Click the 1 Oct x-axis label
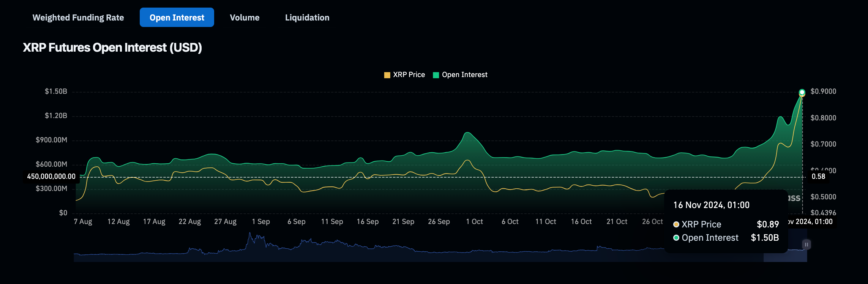 [x=475, y=222]
